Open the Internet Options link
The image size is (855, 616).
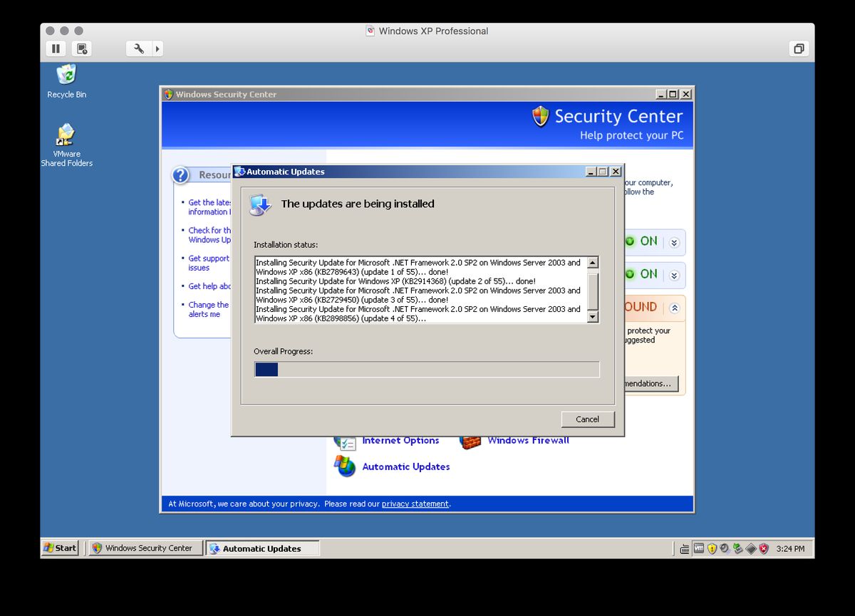[x=400, y=441]
